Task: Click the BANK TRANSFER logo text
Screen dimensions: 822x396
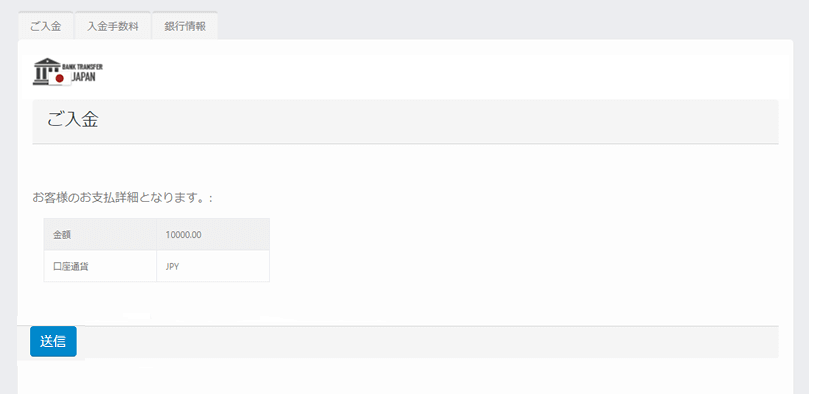Action: click(x=82, y=67)
